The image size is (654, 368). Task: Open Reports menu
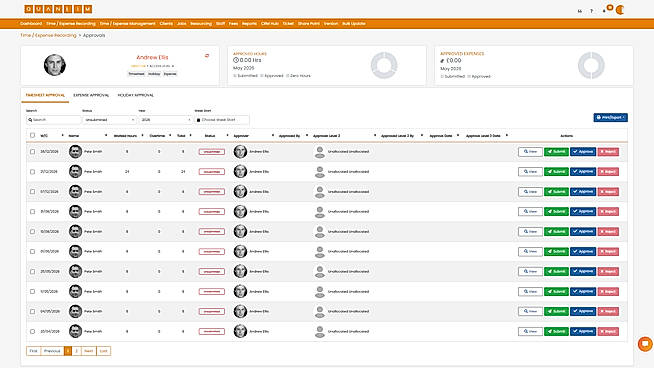(x=249, y=24)
